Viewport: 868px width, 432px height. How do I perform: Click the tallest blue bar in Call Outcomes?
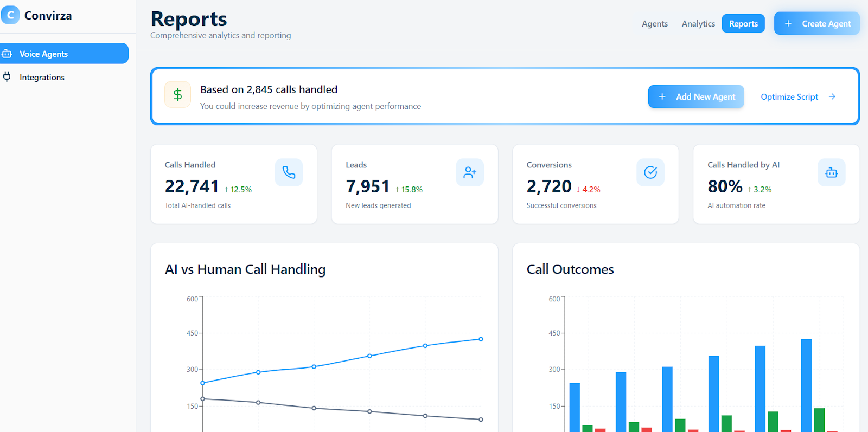(x=806, y=385)
